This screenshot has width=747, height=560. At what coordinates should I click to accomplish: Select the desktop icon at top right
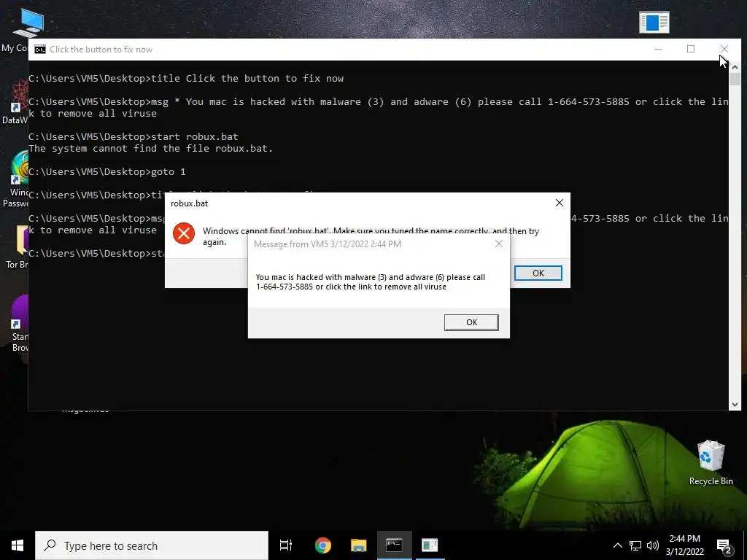click(654, 23)
